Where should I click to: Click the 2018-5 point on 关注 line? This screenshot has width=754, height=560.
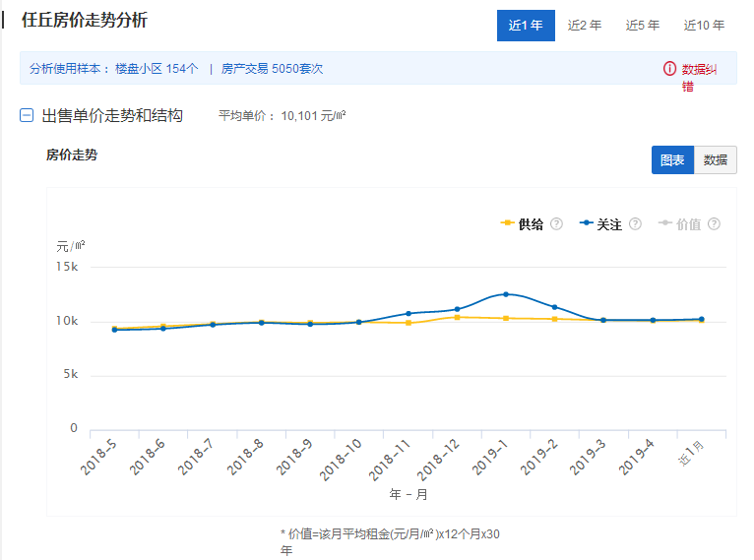coord(114,330)
